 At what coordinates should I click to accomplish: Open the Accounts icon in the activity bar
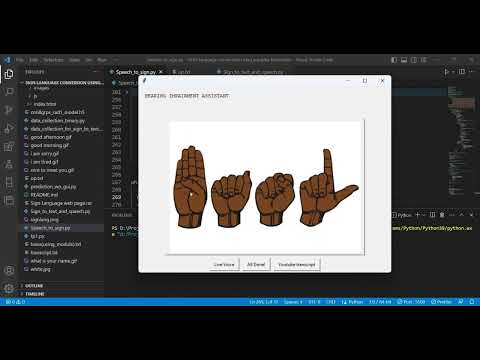9,270
